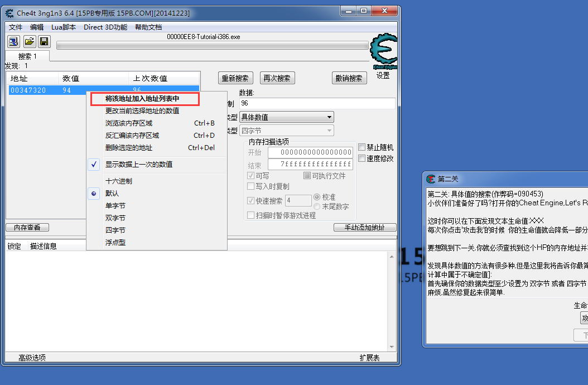
Task: Choose 将该地址加入地址列表中 from context menu
Action: point(144,99)
